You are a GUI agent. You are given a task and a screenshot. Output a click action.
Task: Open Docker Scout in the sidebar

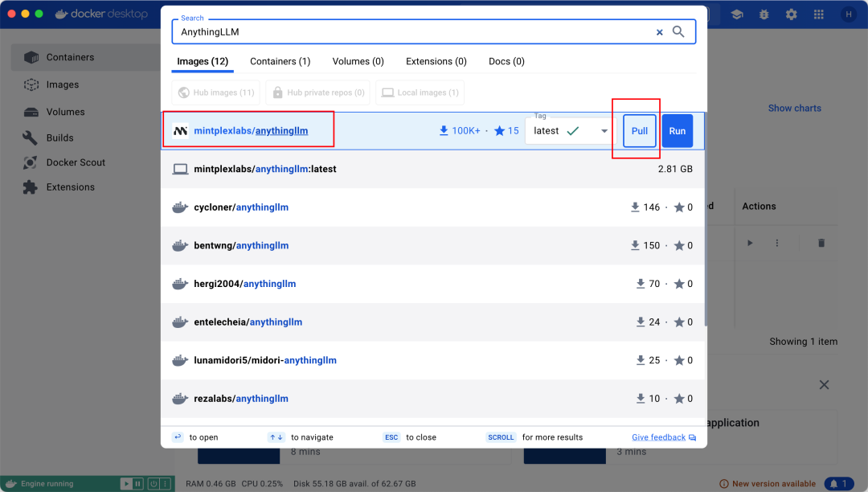[x=76, y=162]
